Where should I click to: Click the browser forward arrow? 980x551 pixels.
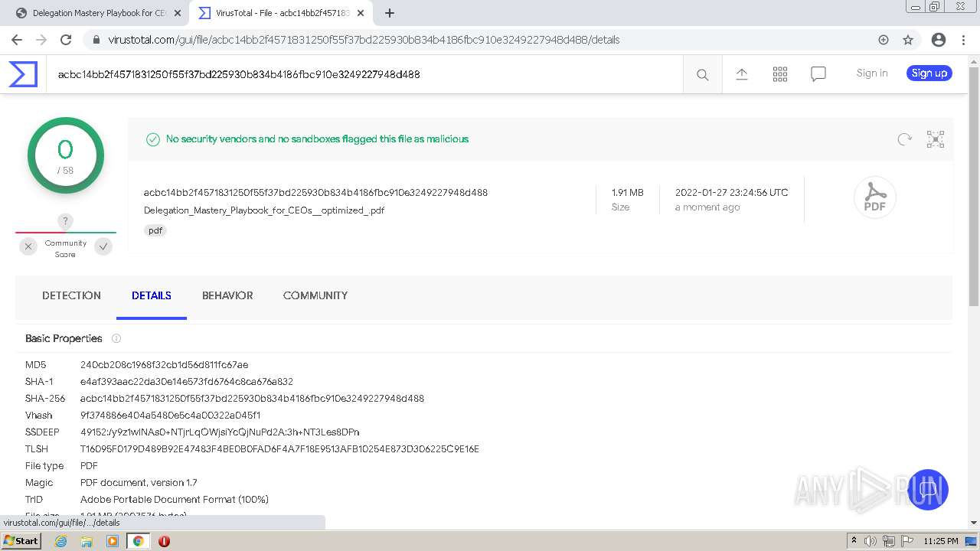click(41, 40)
